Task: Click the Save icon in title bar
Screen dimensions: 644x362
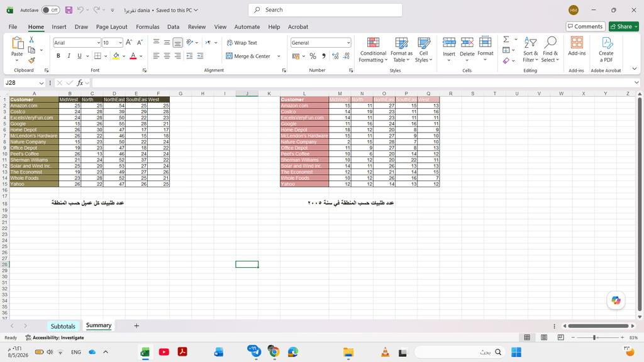Action: pyautogui.click(x=69, y=10)
